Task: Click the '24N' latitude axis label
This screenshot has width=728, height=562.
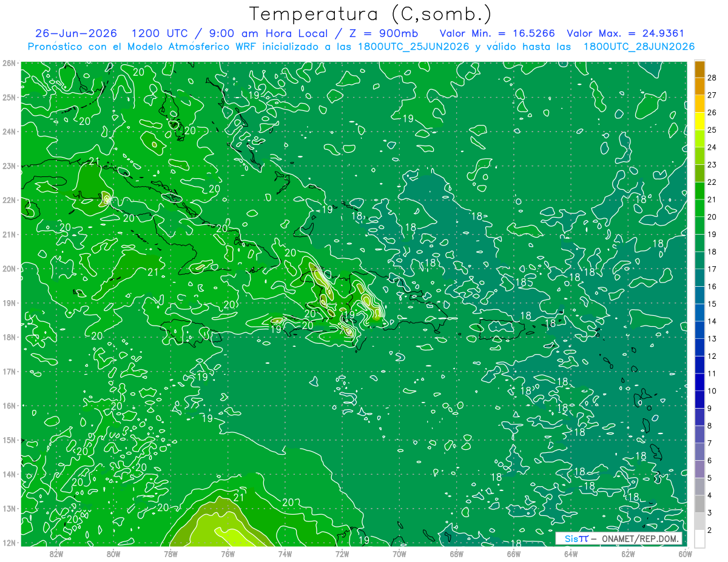Action: tap(8, 132)
